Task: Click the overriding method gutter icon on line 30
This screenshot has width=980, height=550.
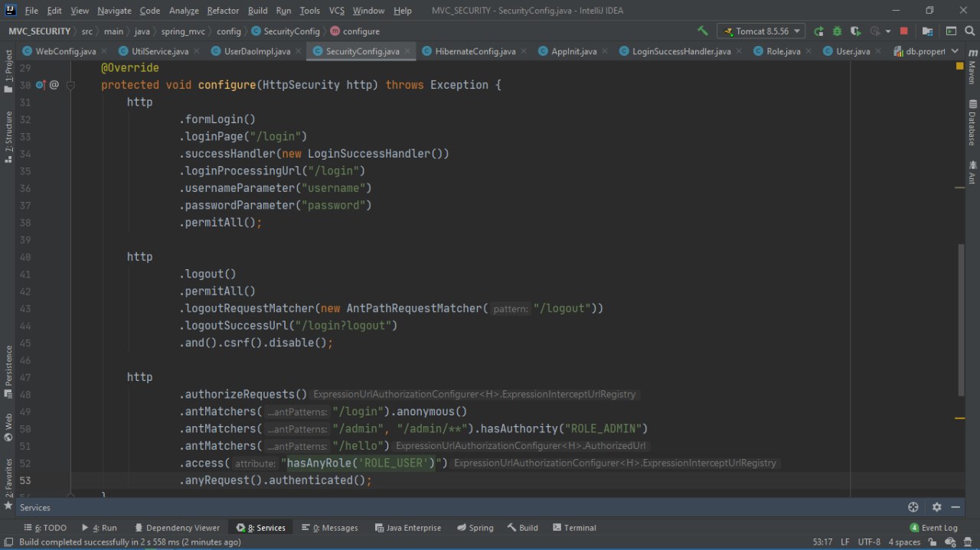Action: pyautogui.click(x=41, y=85)
